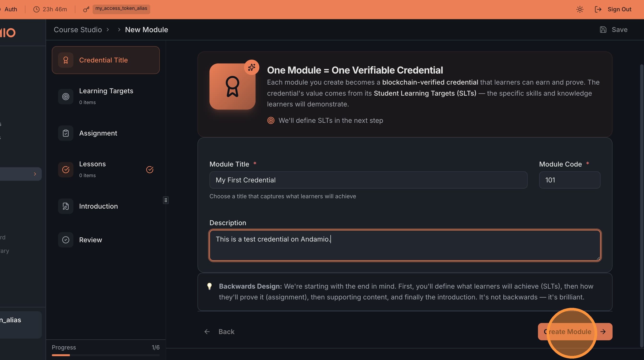Click the Save disk icon
Viewport: 644px width, 360px height.
pyautogui.click(x=603, y=29)
